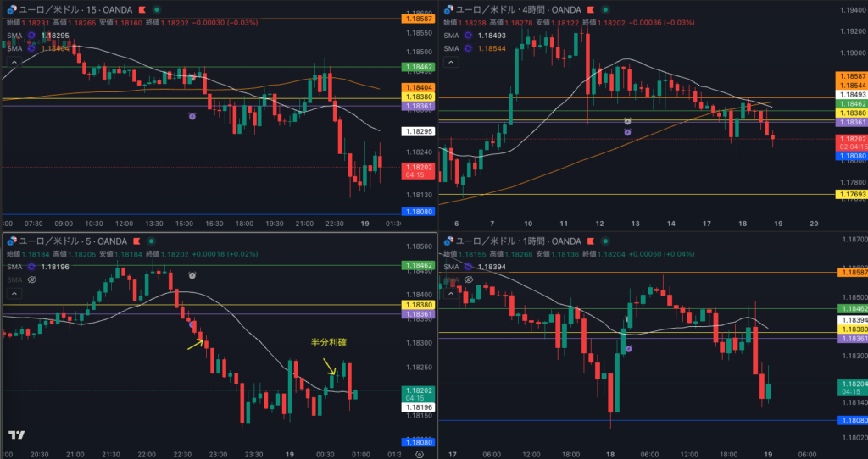Click green market status dot on 4-hour chart

pyautogui.click(x=605, y=10)
